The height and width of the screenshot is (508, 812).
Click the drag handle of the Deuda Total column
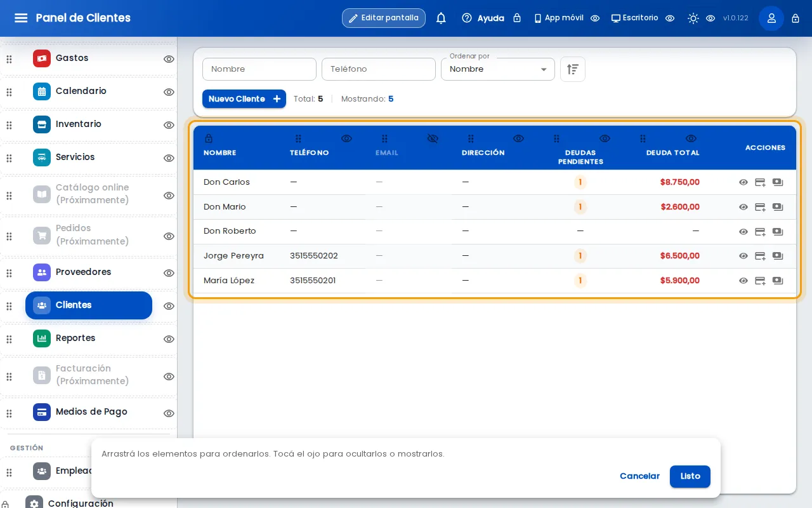643,138
